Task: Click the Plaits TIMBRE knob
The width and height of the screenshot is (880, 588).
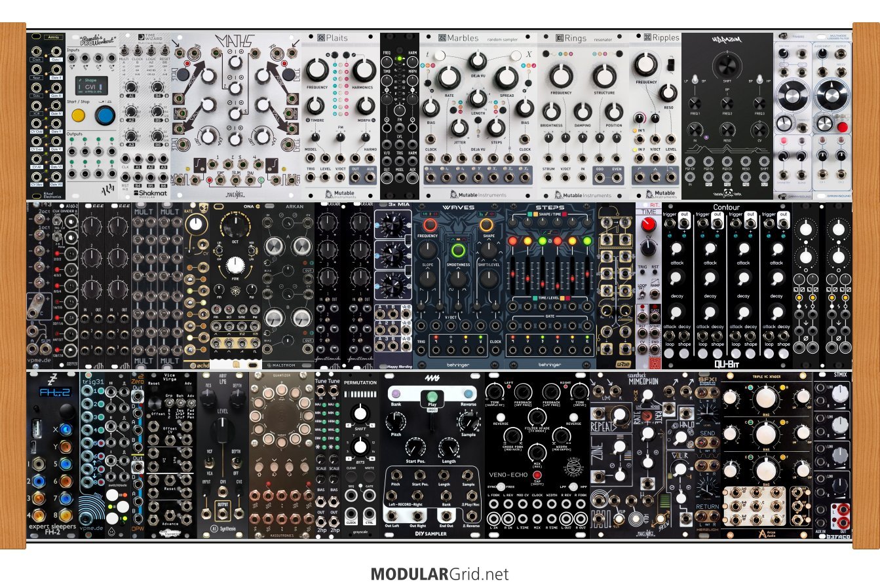Action: point(316,106)
